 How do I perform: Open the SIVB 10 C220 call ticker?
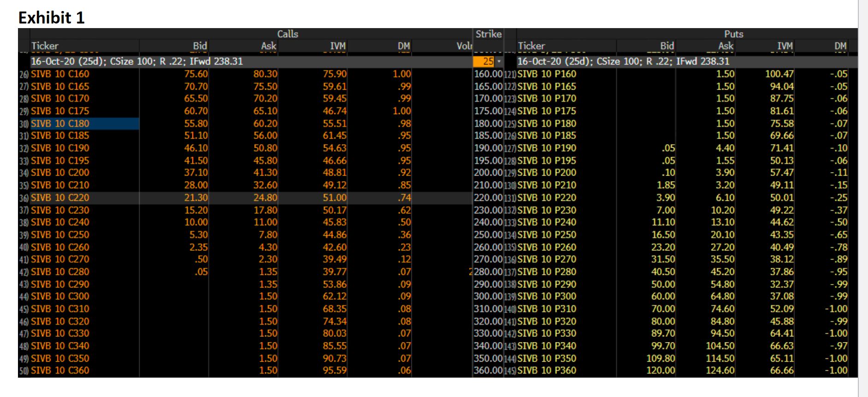[x=60, y=198]
